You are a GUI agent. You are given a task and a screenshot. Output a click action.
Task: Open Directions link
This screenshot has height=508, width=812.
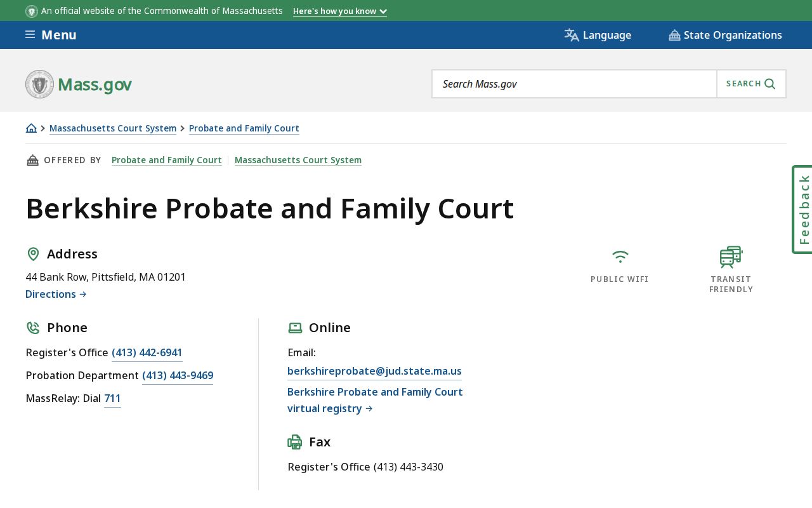pos(56,294)
